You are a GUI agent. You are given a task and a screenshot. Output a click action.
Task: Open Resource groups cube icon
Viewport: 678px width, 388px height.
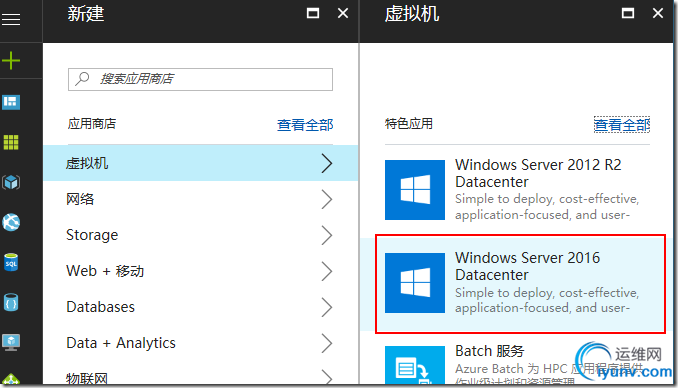pos(11,182)
